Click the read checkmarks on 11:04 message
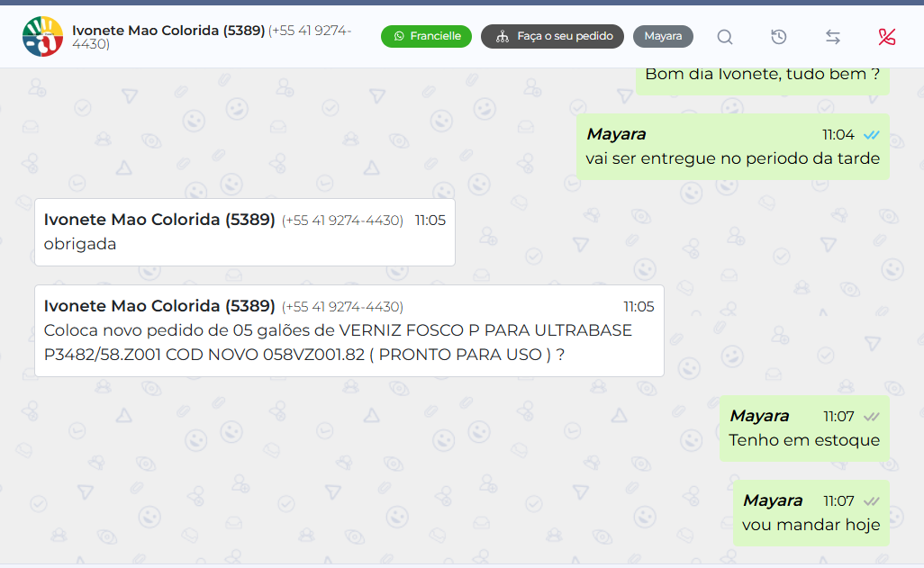The height and width of the screenshot is (568, 924). click(872, 135)
